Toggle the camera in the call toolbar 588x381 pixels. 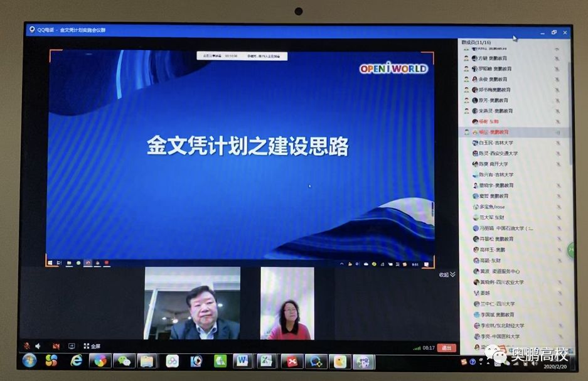pos(56,346)
